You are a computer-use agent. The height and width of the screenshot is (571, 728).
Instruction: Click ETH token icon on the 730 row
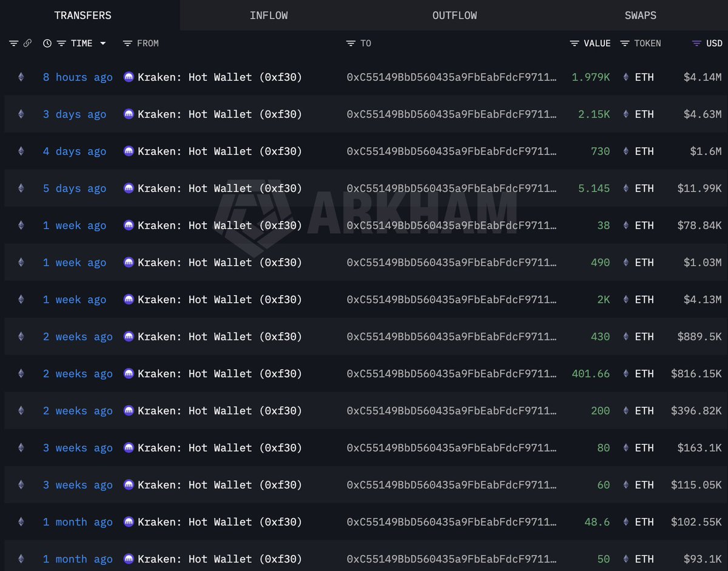[x=626, y=151]
